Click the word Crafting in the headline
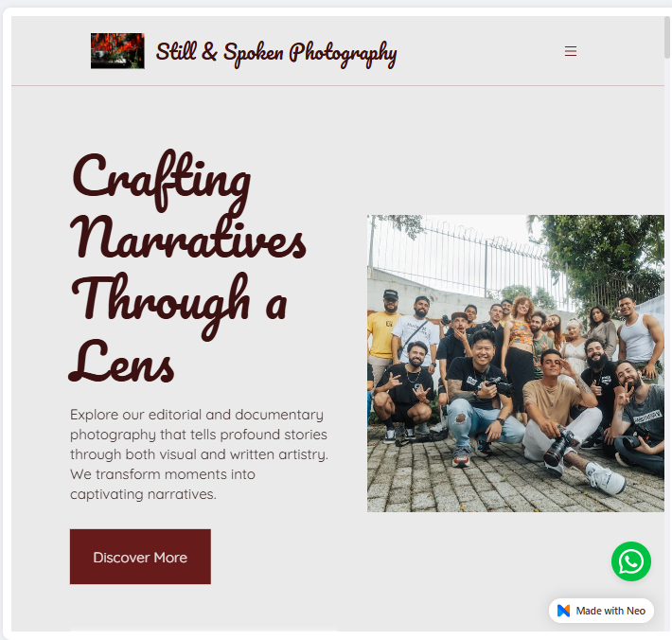 [161, 181]
